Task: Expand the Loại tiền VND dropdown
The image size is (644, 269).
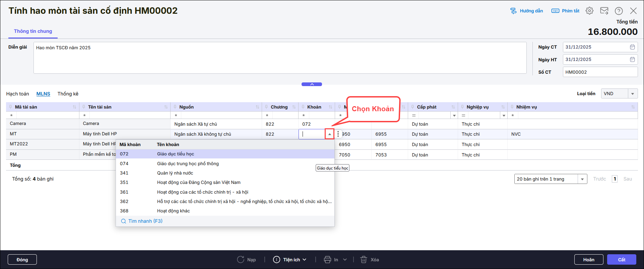Action: [633, 94]
